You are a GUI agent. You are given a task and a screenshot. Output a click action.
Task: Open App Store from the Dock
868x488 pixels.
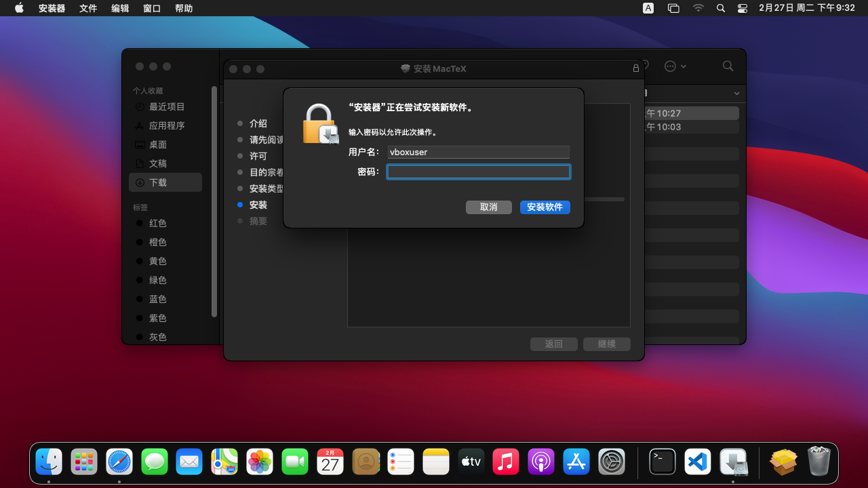576,462
